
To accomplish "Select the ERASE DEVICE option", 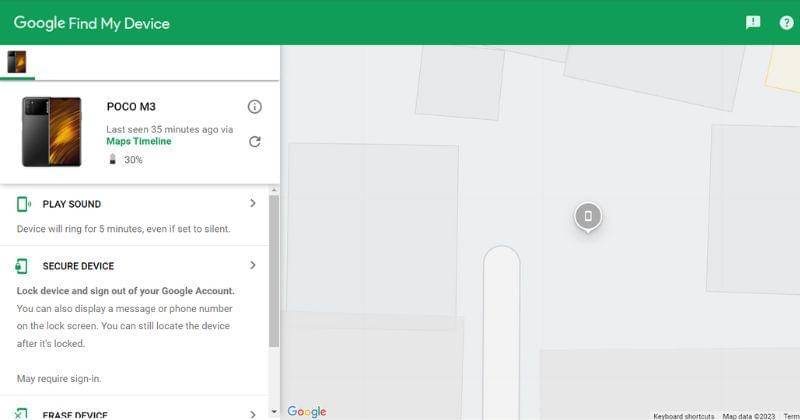I will click(x=75, y=415).
